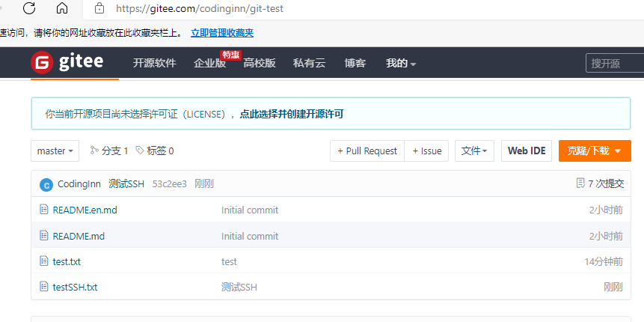Open the README.md file
This screenshot has height=322, width=644.
79,236
